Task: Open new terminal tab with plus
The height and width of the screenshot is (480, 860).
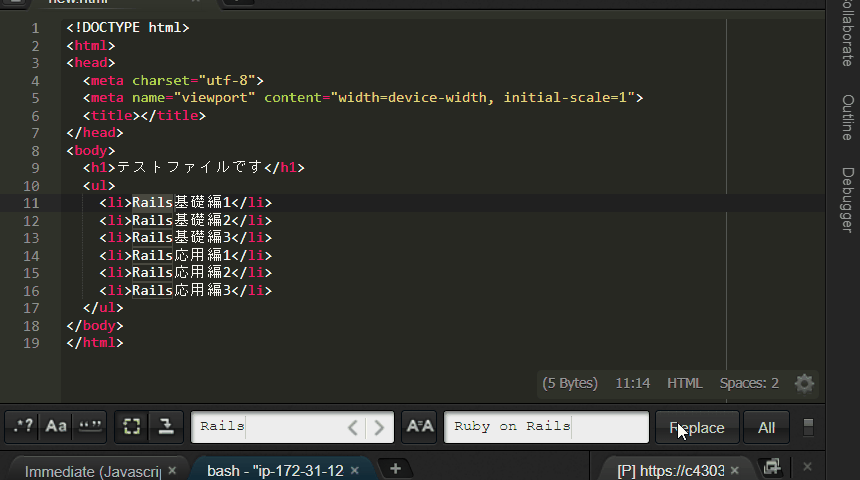Action: click(395, 469)
